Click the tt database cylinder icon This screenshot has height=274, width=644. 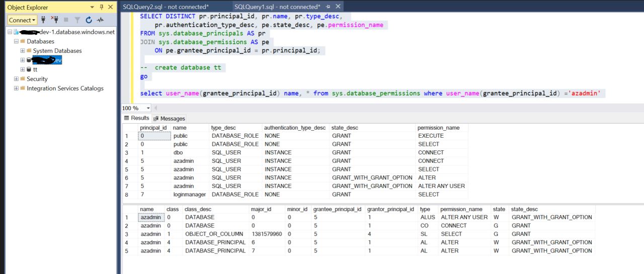pyautogui.click(x=29, y=69)
